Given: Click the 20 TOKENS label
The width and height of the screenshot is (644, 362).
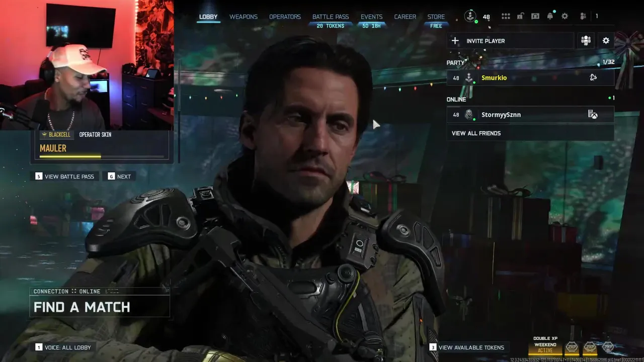Looking at the screenshot, I should [x=331, y=26].
